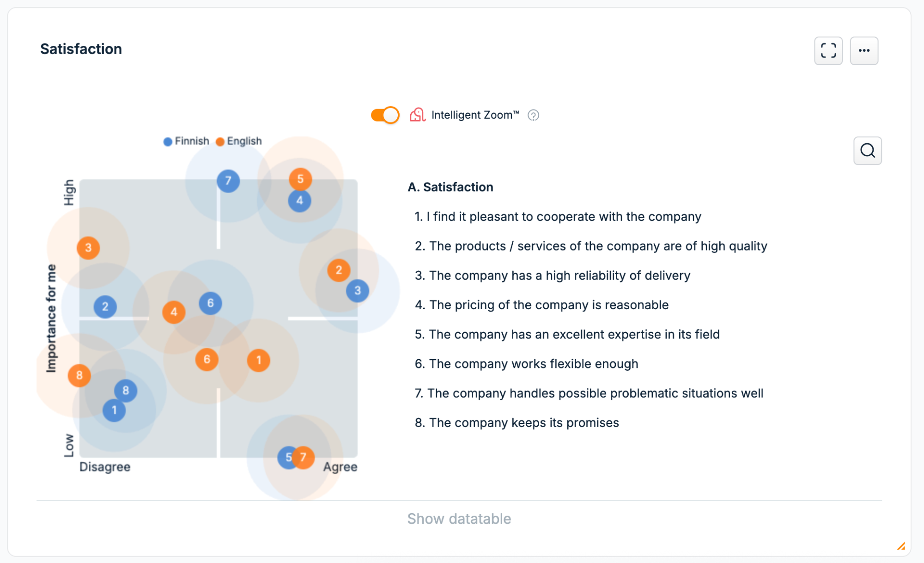Toggle Finnish legend series visibility
The height and width of the screenshot is (563, 924).
pos(186,141)
